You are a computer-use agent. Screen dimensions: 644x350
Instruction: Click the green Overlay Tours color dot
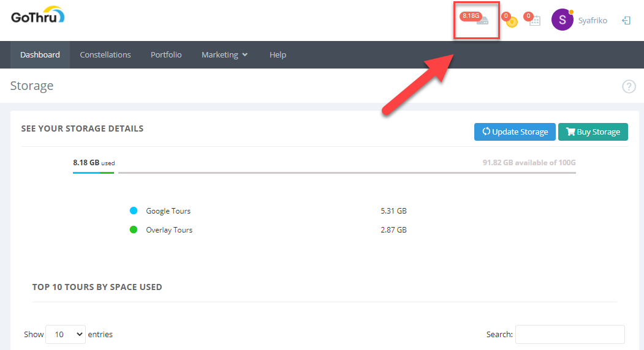point(134,230)
